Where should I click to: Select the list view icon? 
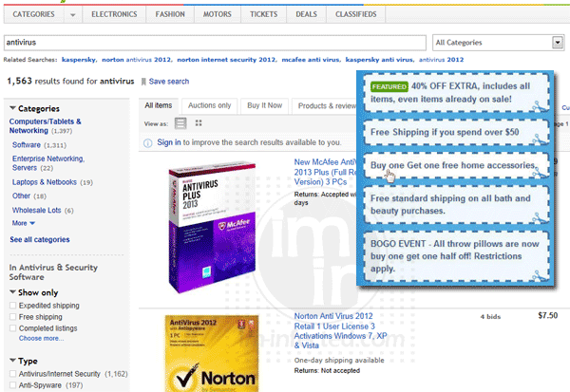(180, 123)
